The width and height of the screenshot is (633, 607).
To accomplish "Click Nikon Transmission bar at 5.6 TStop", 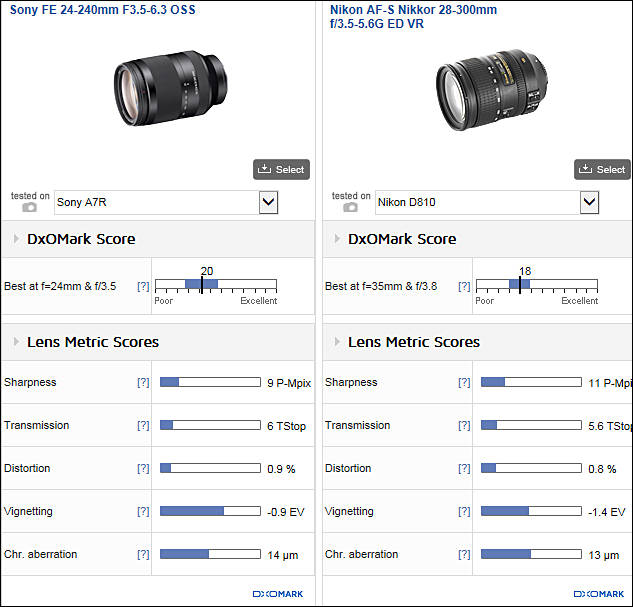I will pos(531,425).
